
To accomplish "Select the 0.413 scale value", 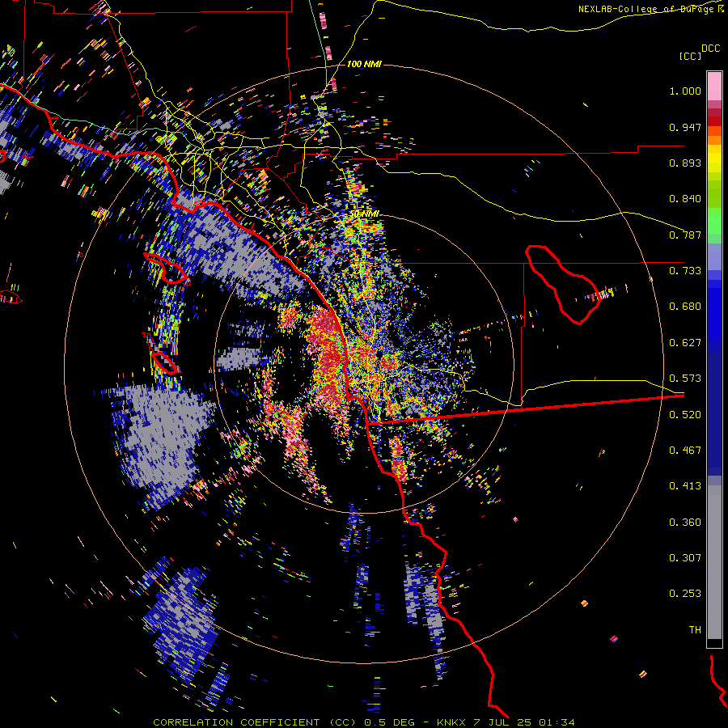I will click(685, 486).
